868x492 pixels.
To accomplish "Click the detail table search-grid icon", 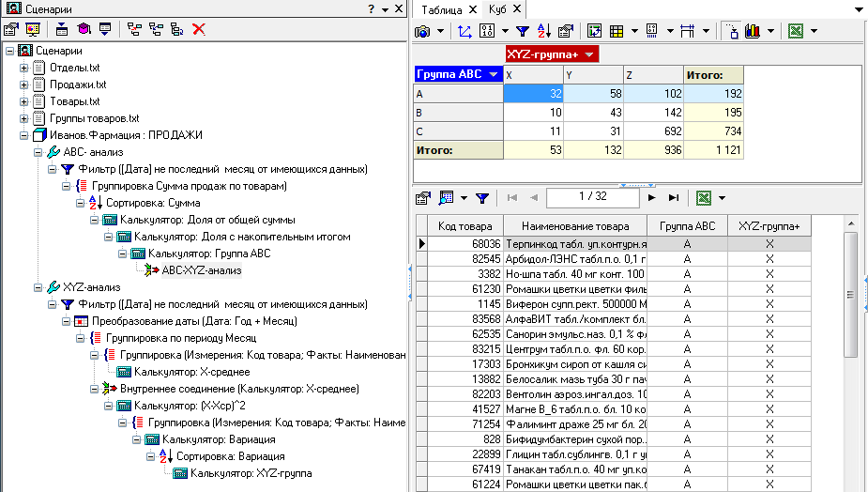I will [446, 198].
